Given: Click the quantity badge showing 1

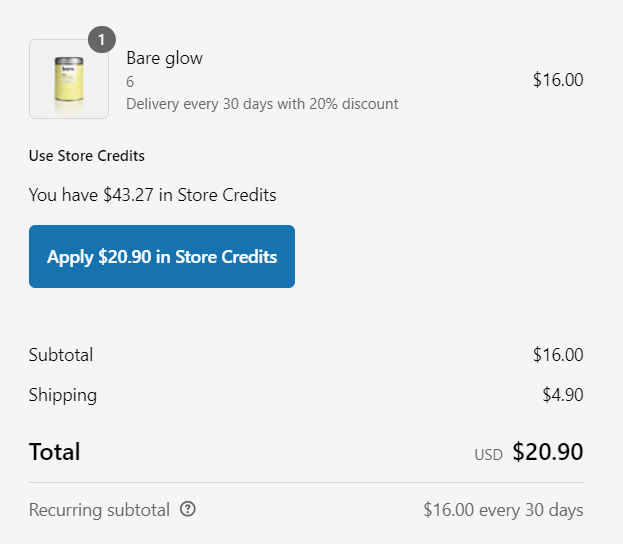Looking at the screenshot, I should coord(102,40).
